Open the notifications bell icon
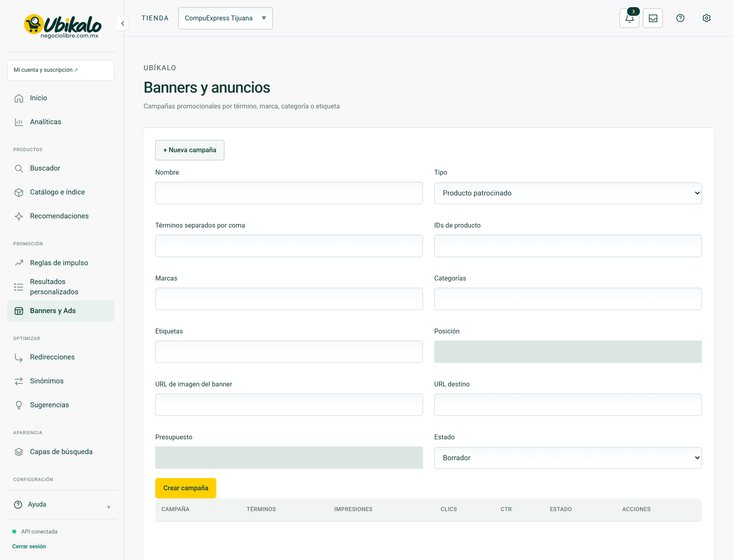Image resolution: width=733 pixels, height=560 pixels. point(629,18)
